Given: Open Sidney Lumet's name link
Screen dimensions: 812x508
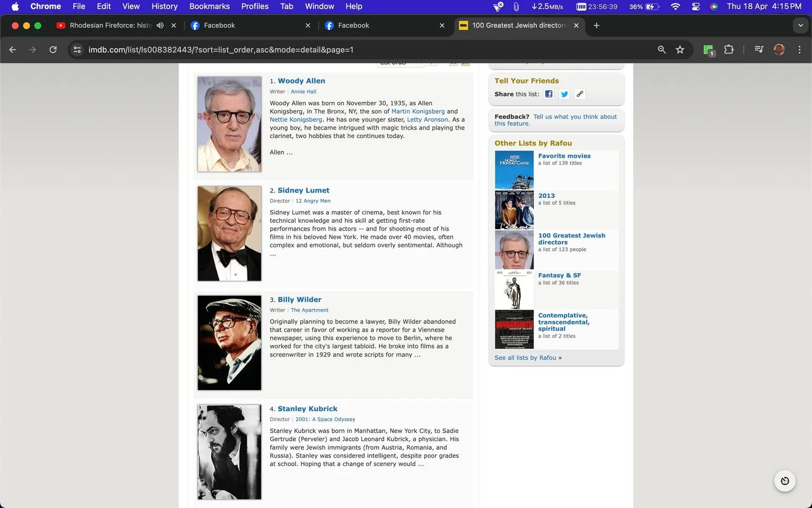Looking at the screenshot, I should pos(303,190).
